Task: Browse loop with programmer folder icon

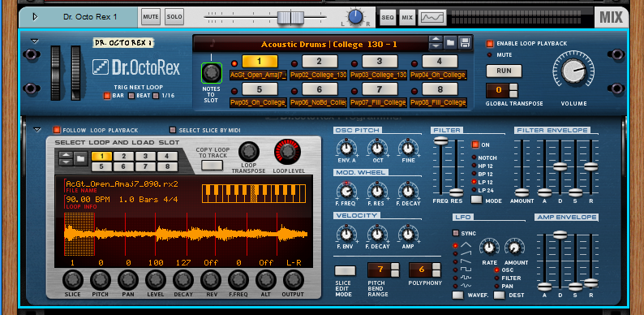Action: [x=81, y=158]
